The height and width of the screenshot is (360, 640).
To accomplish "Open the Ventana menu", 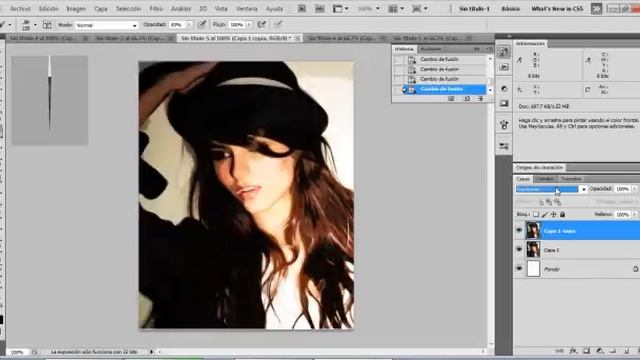I will 247,9.
